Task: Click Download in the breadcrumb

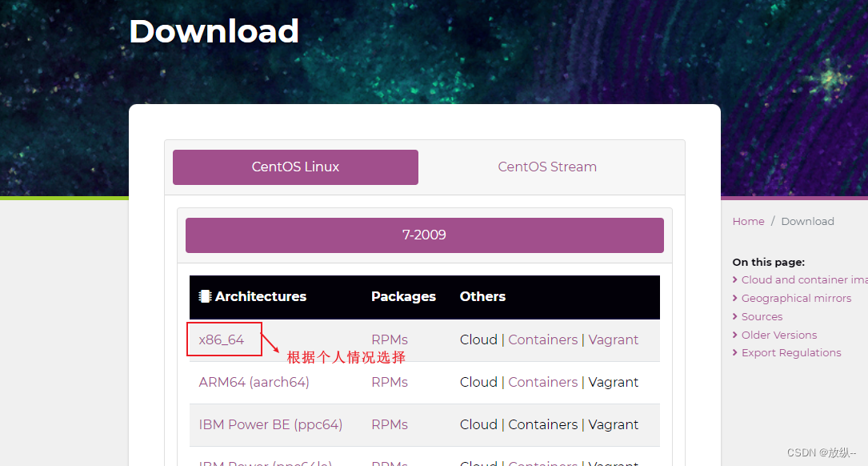Action: click(808, 221)
